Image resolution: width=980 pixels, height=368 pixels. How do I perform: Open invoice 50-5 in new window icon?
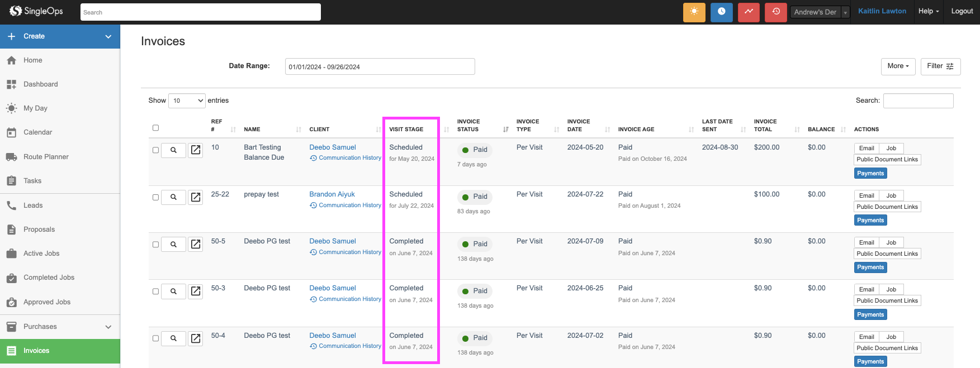click(196, 244)
